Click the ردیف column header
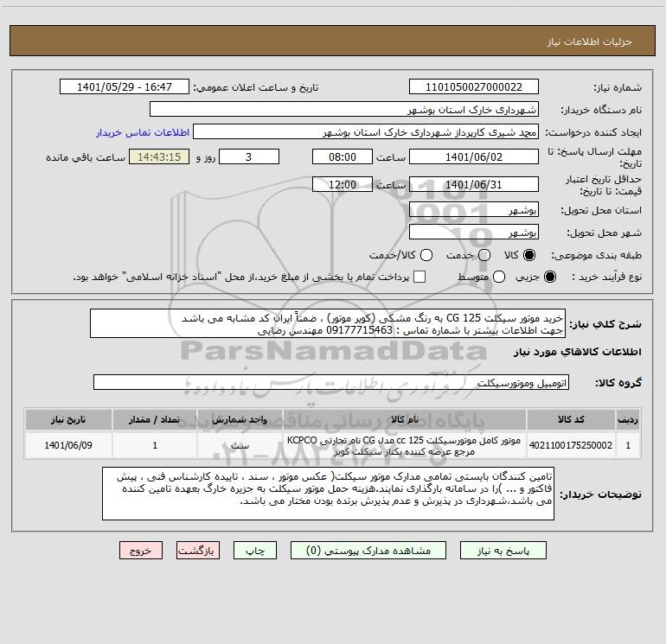Screen dimensions: 666x644 (x=628, y=419)
